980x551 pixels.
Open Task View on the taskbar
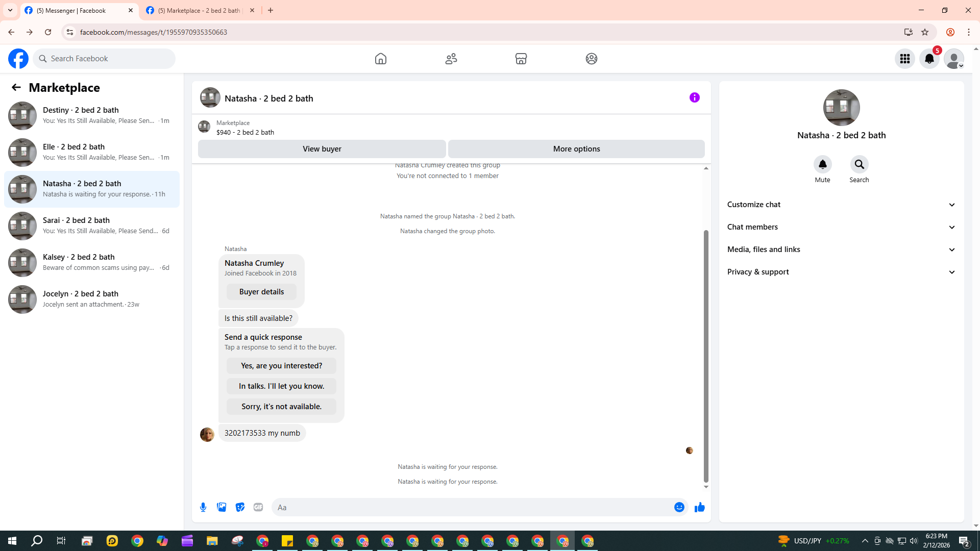(x=61, y=541)
